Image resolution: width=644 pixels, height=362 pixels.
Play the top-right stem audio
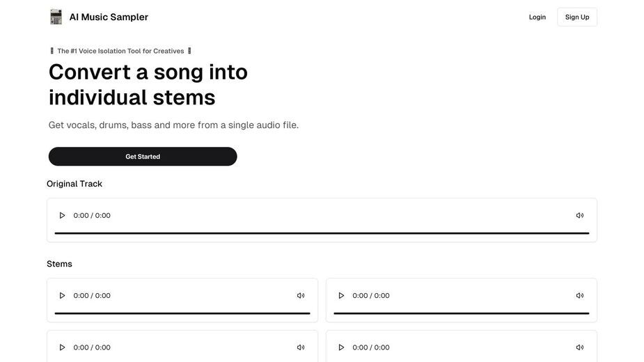[x=341, y=295]
